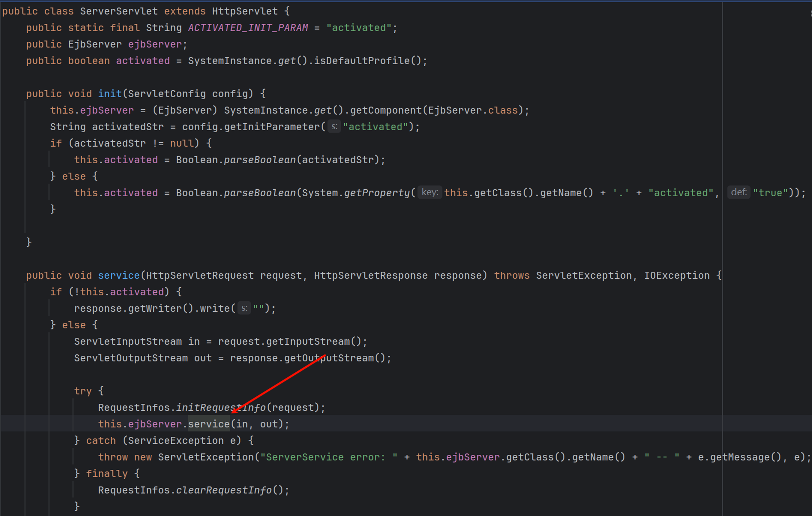Click IOException in the throws clause

pyautogui.click(x=676, y=276)
